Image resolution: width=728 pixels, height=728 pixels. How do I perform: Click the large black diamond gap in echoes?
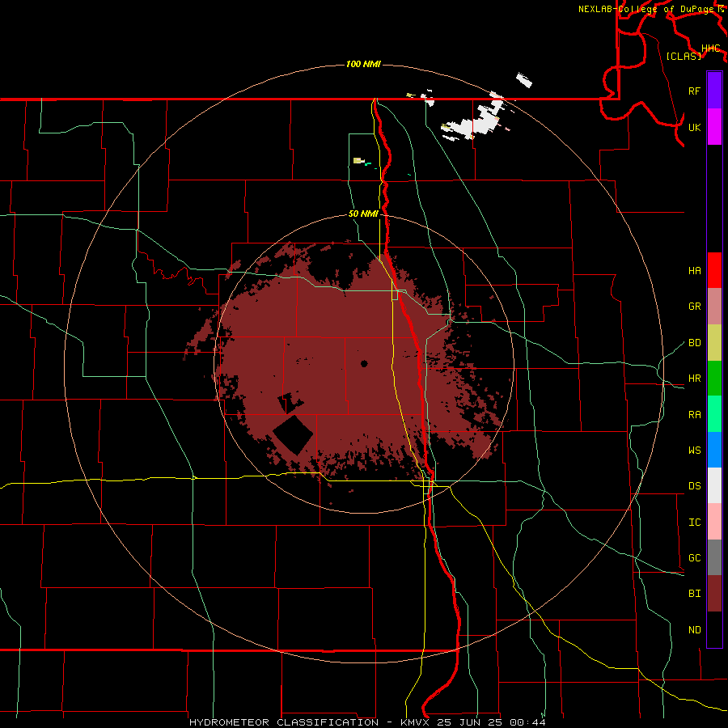(293, 435)
